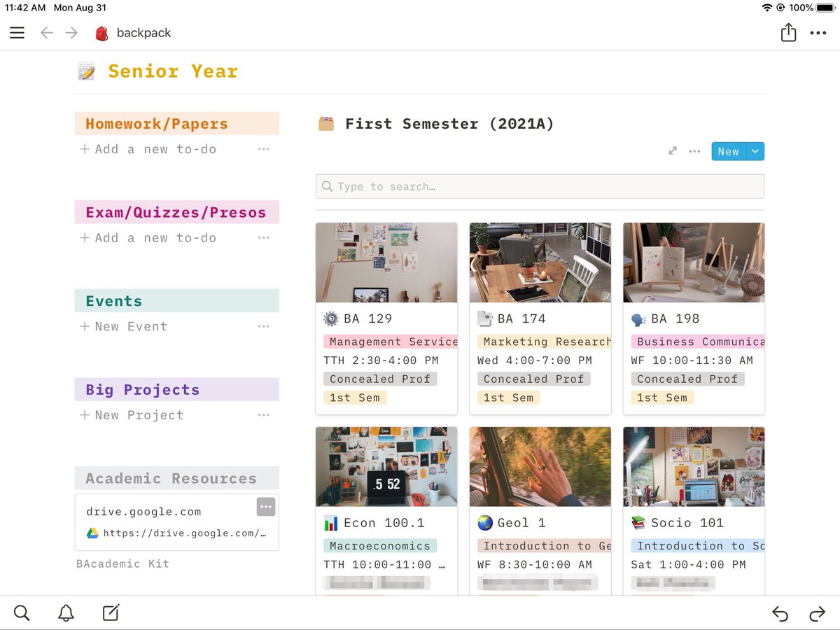The width and height of the screenshot is (840, 630).
Task: Click the Senior Year title text
Action: (173, 71)
